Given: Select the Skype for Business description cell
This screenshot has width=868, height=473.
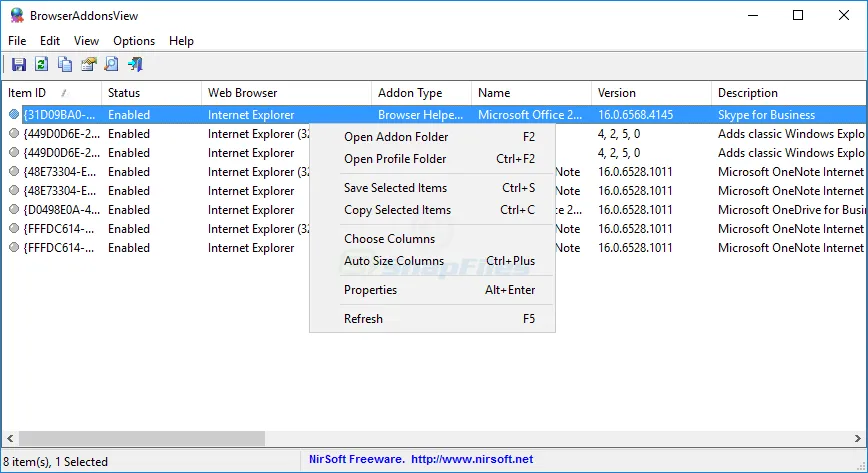Looking at the screenshot, I should 767,115.
